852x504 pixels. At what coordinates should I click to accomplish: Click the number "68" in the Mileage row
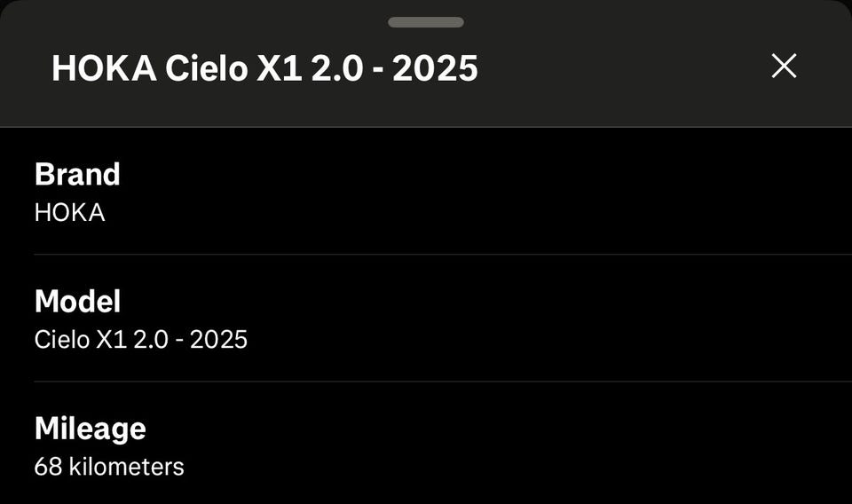47,467
